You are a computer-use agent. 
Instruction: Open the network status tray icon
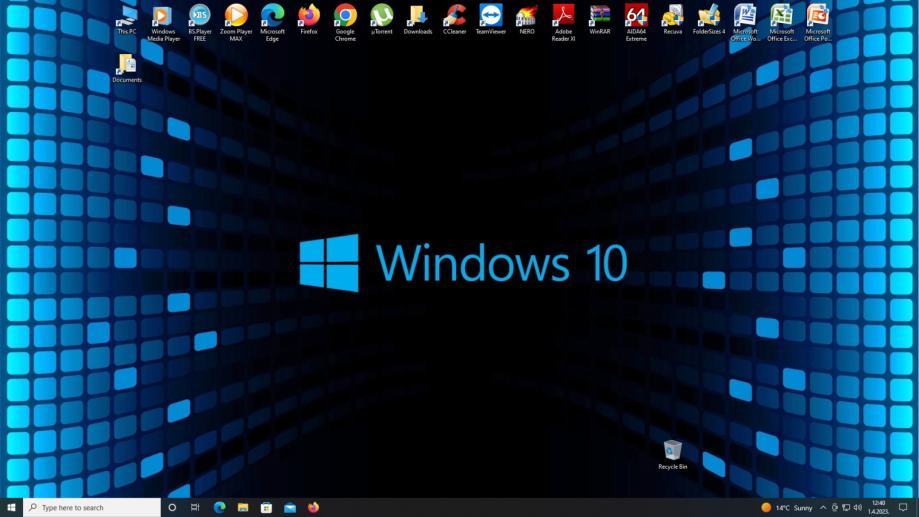846,508
